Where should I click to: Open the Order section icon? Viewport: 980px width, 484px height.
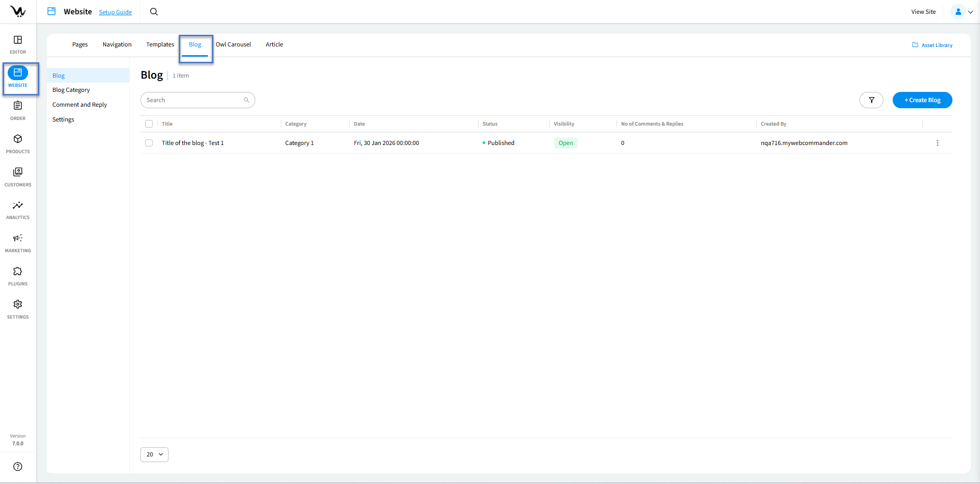[18, 110]
